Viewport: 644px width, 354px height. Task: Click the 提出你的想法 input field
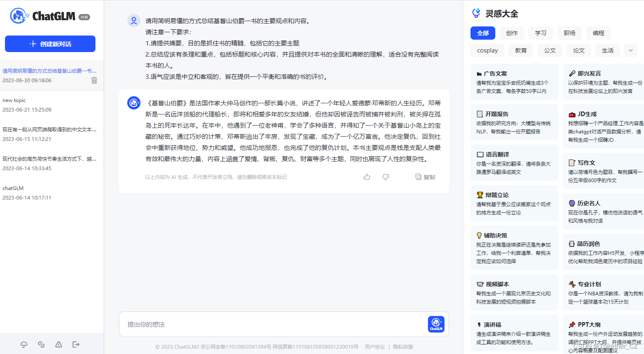point(269,324)
